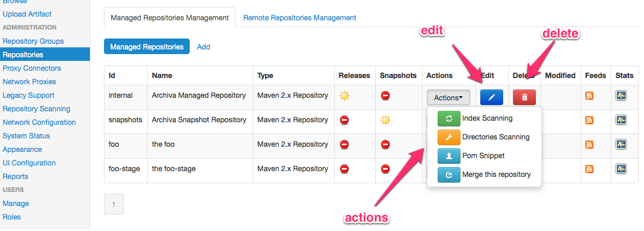Screen dimensions: 644x231
Task: Open RSS feed for internal repository
Action: tap(589, 96)
